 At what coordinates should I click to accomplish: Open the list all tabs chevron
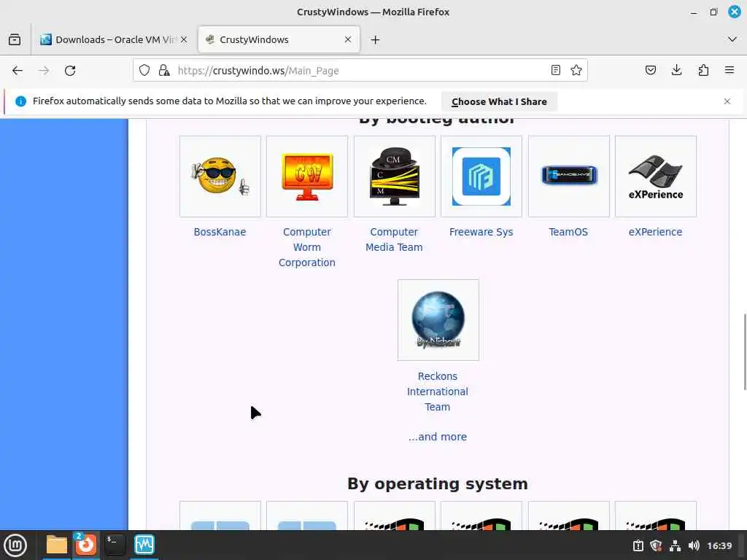(x=732, y=39)
